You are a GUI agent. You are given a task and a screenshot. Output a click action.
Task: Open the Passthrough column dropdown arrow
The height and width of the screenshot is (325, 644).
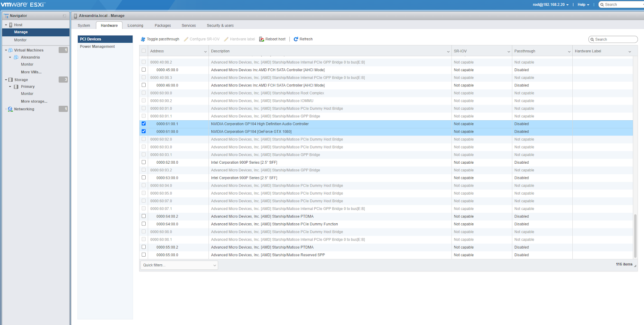(x=569, y=51)
